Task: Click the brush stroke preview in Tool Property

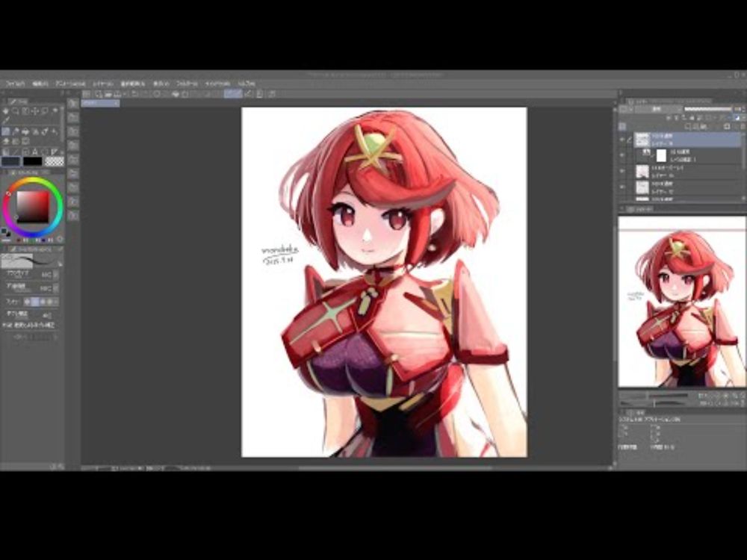Action: click(28, 261)
